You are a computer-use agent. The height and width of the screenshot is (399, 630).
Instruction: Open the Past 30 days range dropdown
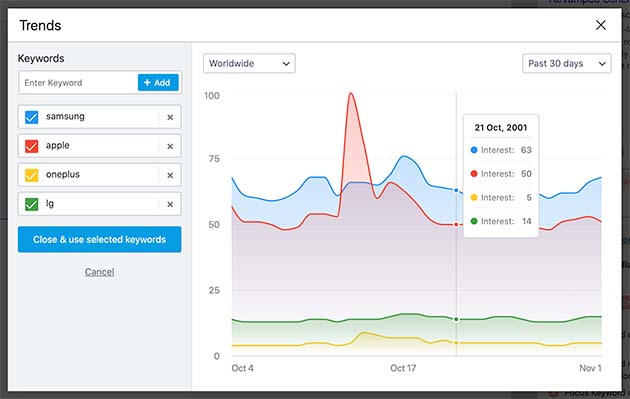click(x=567, y=63)
